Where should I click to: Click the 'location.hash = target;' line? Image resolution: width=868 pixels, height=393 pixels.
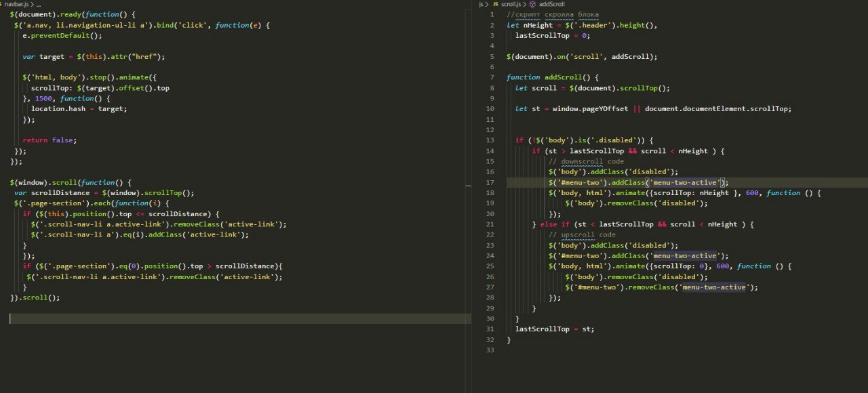click(x=79, y=108)
